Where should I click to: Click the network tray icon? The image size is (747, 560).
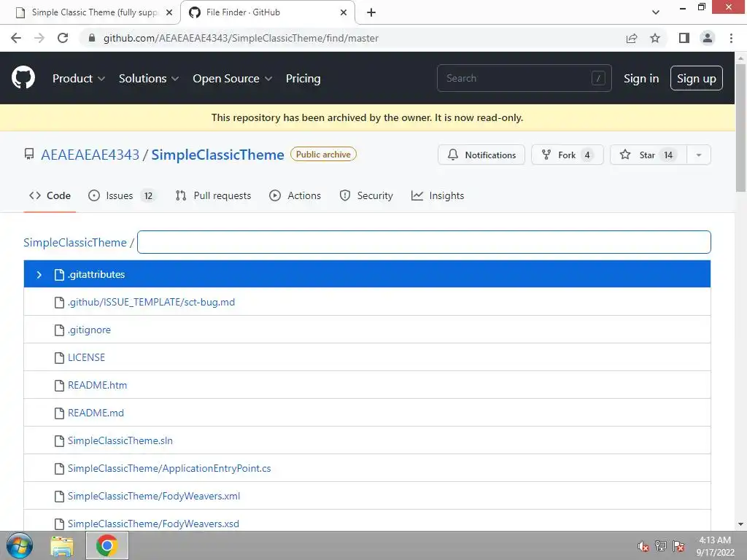click(x=661, y=545)
